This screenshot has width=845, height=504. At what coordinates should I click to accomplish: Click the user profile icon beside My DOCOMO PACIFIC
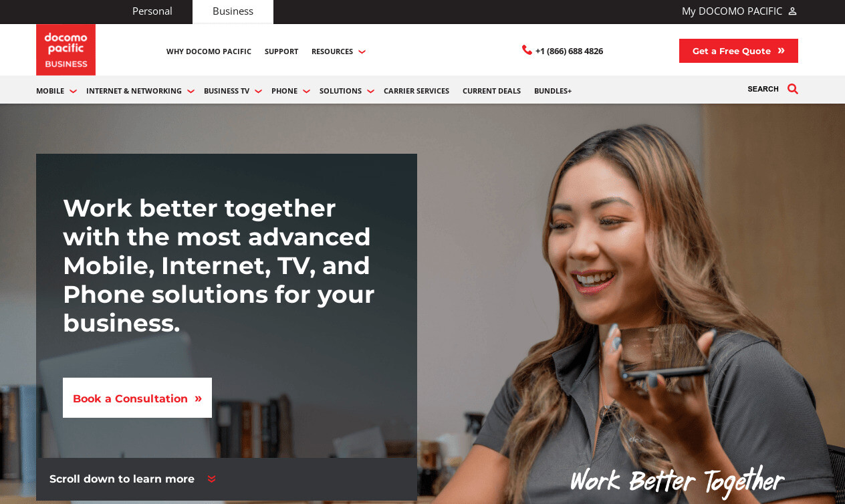pyautogui.click(x=793, y=11)
